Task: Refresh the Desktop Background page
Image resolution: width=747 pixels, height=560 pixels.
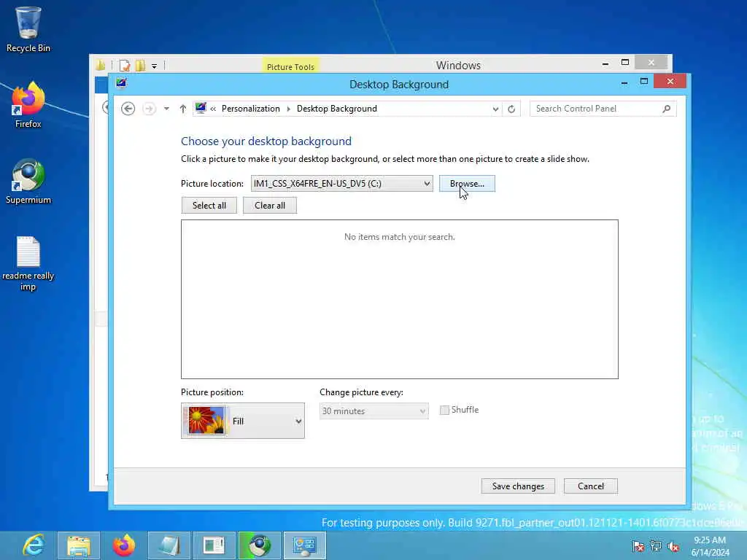Action: pos(511,109)
